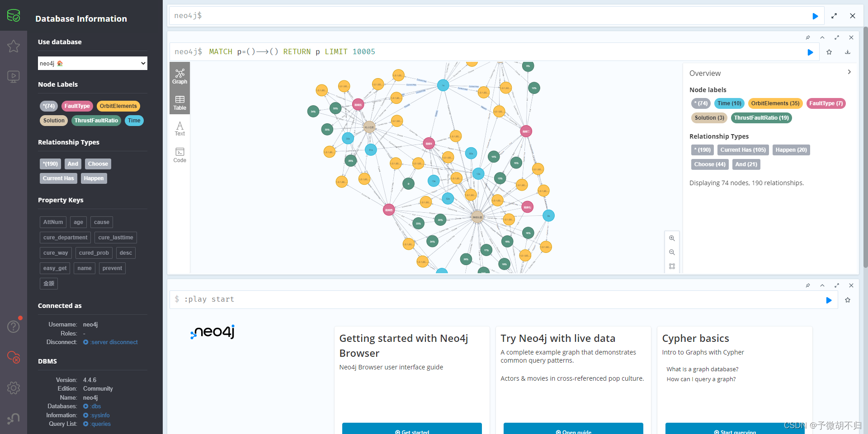The image size is (868, 434).
Task: Select And (21) relationship in Overview
Action: tap(746, 164)
